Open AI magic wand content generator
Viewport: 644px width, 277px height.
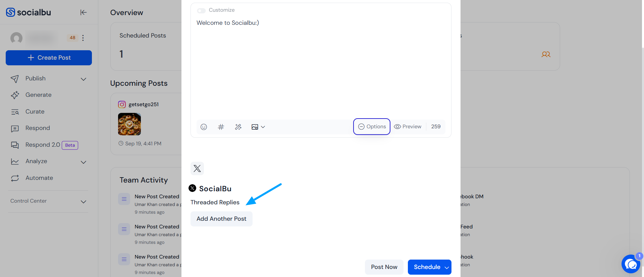(238, 127)
